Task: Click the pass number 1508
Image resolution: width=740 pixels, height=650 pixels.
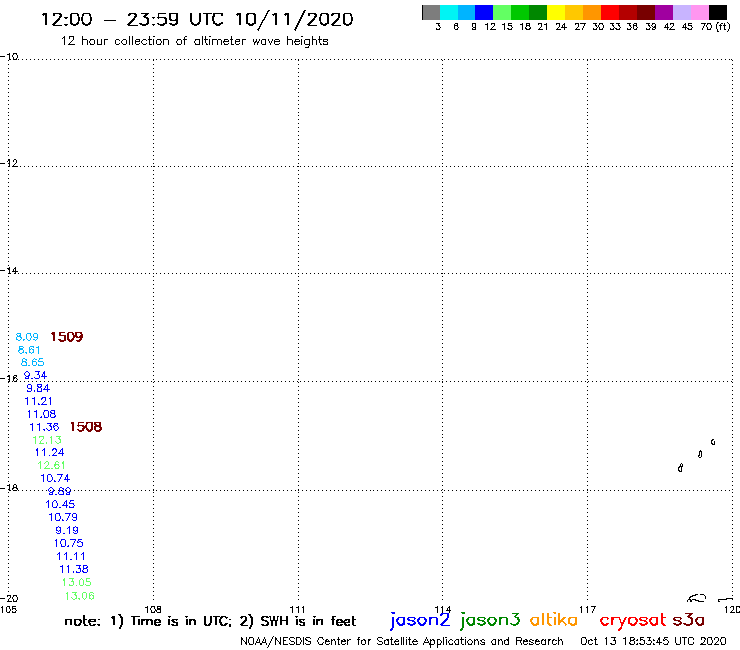Action: (x=86, y=427)
